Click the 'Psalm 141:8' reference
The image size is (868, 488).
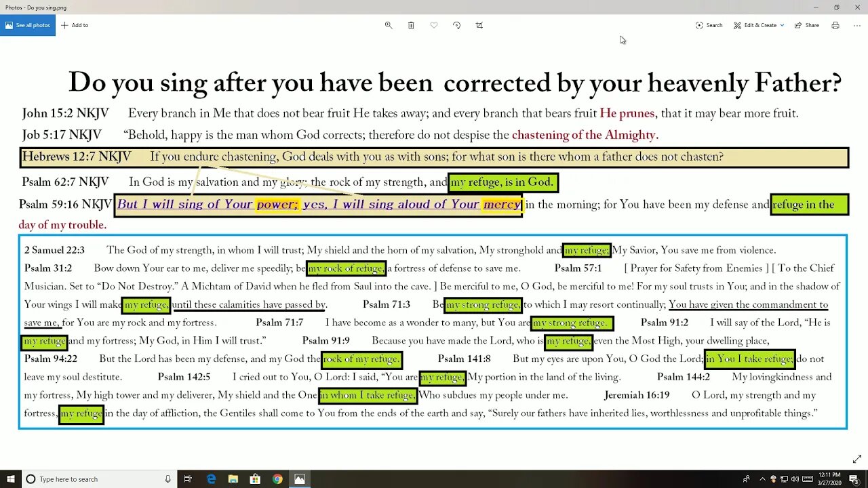point(465,359)
